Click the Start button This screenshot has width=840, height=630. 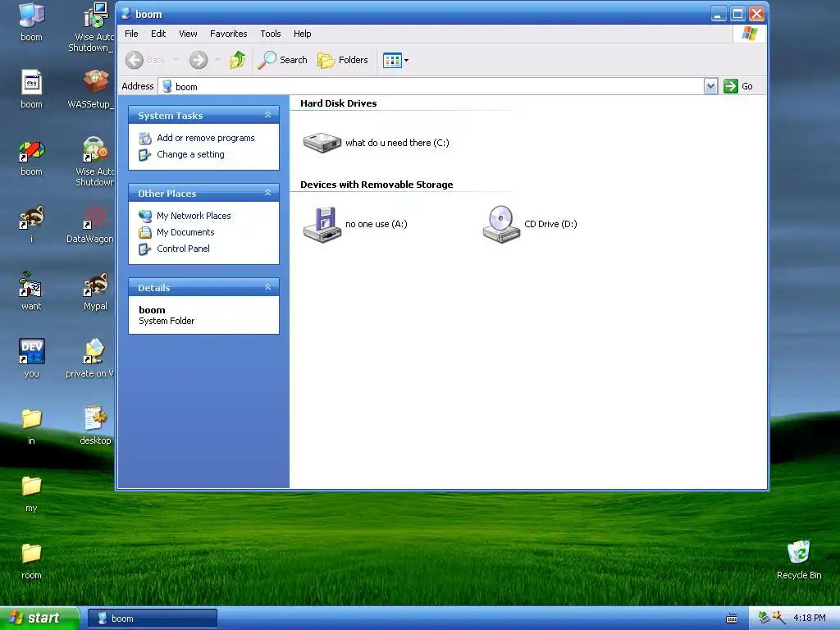[x=39, y=619]
